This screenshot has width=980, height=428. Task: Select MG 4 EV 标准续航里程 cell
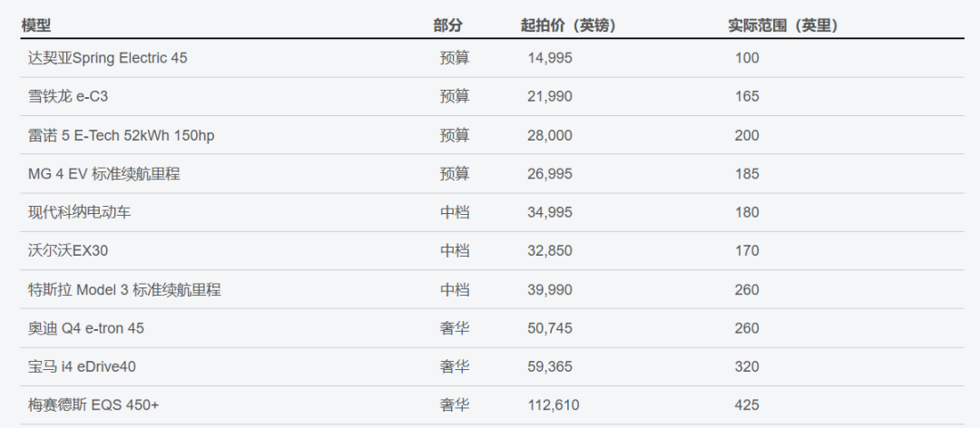(103, 174)
